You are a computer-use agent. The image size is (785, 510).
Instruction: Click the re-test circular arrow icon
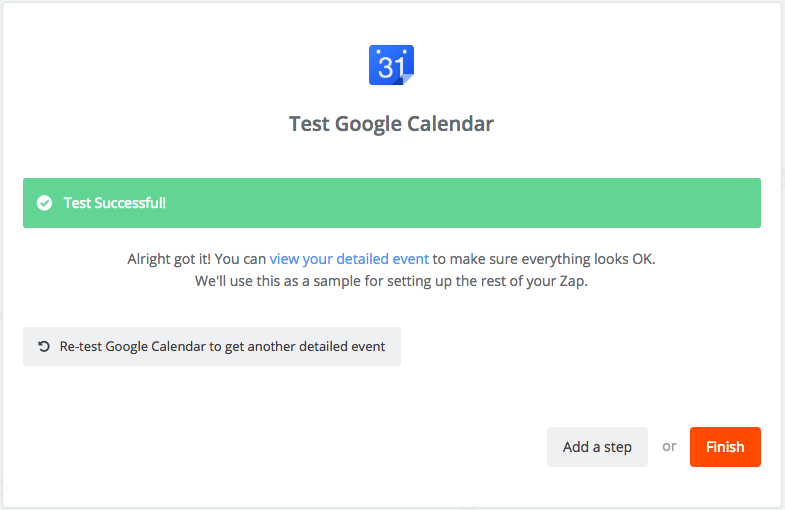[44, 347]
